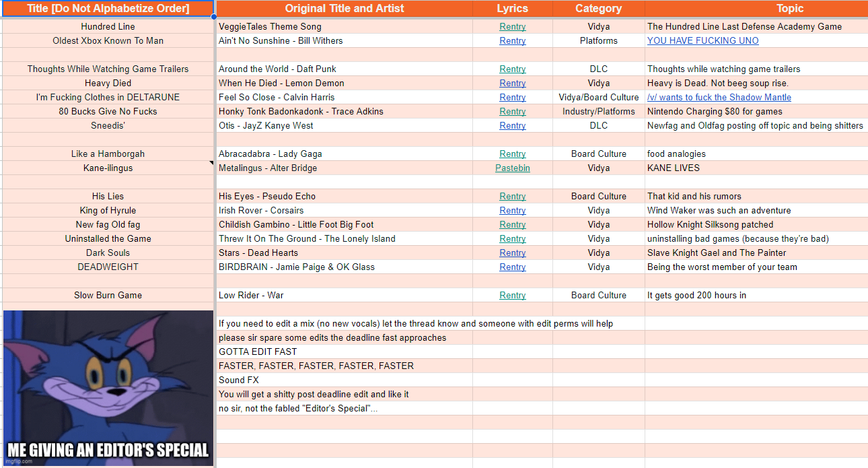Open Rentry link for Oldest Xbox Known To Man
Image resolution: width=868 pixels, height=468 pixels.
click(512, 41)
